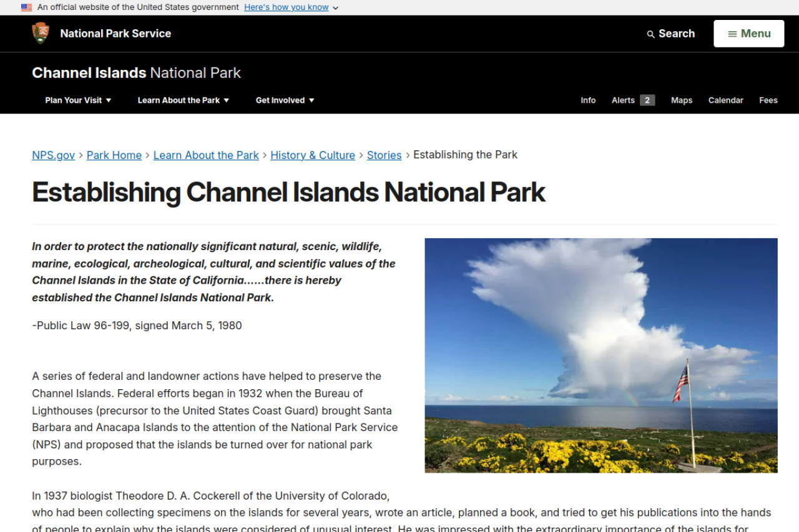Click "Establishing the Park" breadcrumb text
799x532 pixels.
[x=465, y=155]
